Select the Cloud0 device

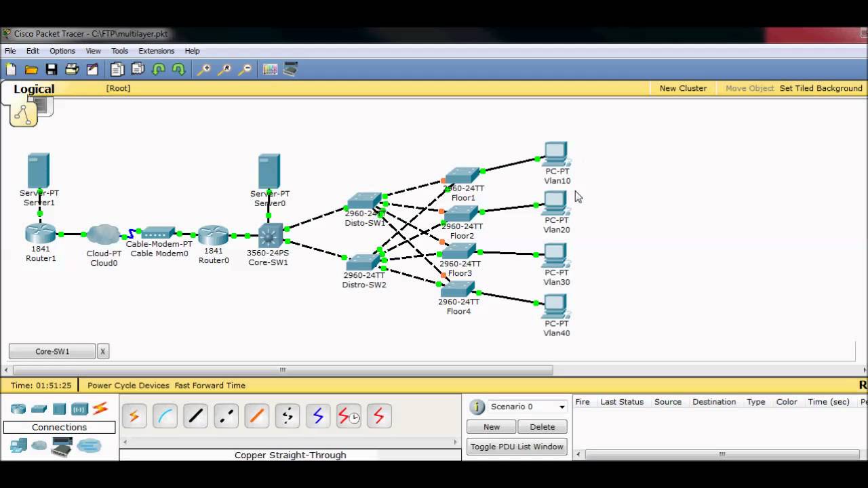pos(103,235)
